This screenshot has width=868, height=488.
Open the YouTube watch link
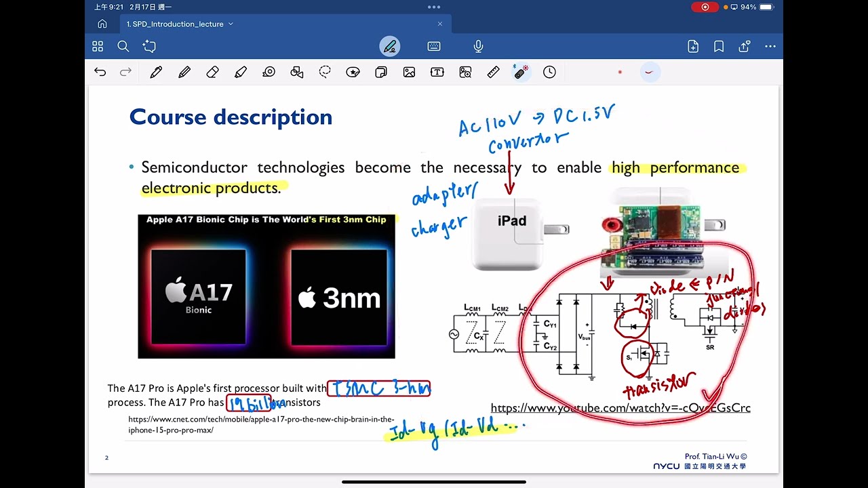(x=620, y=408)
